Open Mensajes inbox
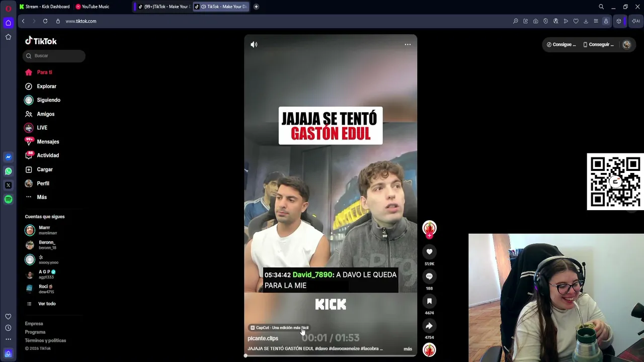 [x=48, y=142]
